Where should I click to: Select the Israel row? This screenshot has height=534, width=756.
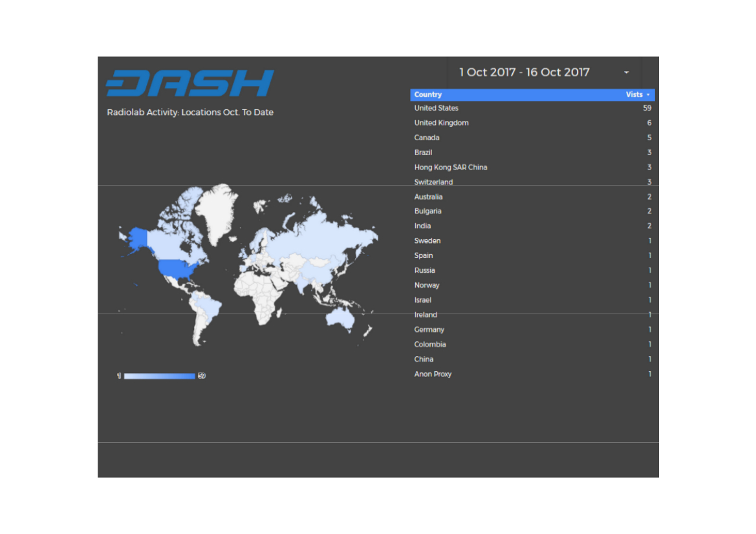532,300
